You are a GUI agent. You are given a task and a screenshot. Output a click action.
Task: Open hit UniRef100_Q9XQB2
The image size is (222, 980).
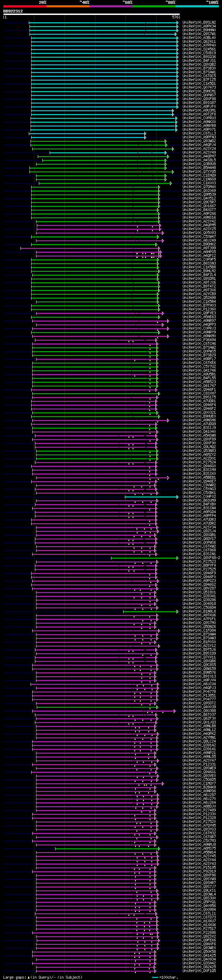coord(199,64)
